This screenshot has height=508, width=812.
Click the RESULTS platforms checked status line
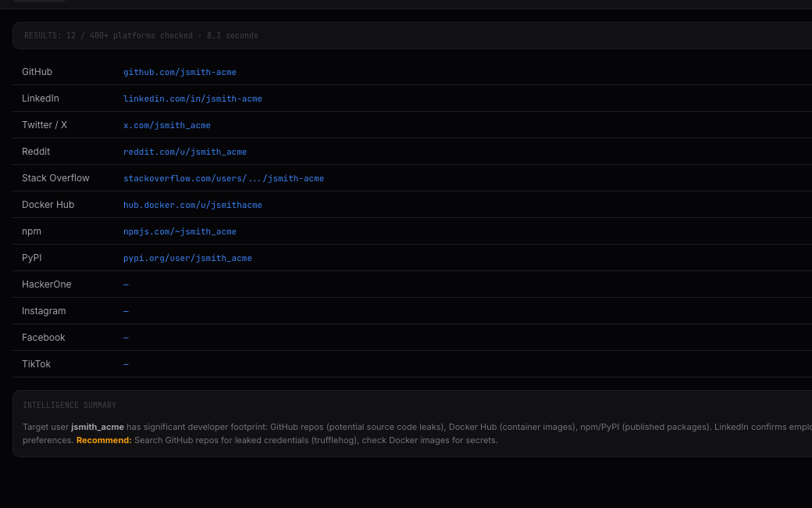point(141,36)
